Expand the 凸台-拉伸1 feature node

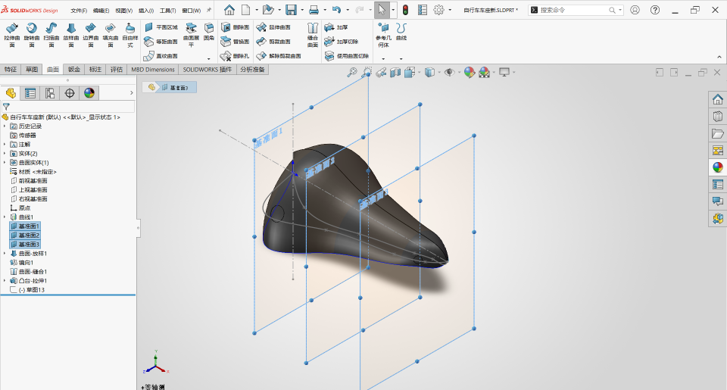coord(5,281)
